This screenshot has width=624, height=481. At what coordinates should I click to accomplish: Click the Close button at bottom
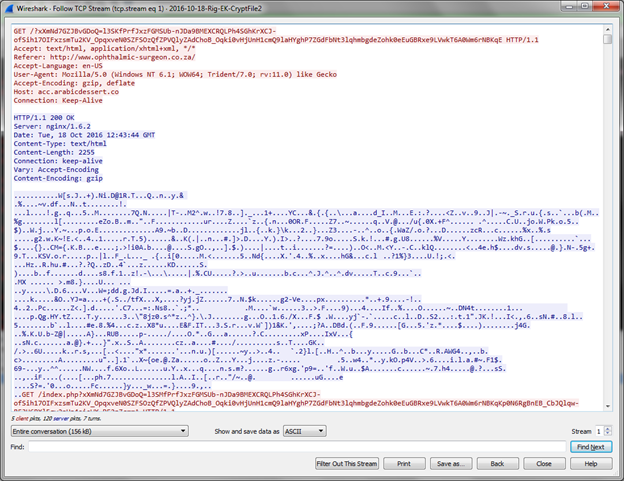click(544, 463)
